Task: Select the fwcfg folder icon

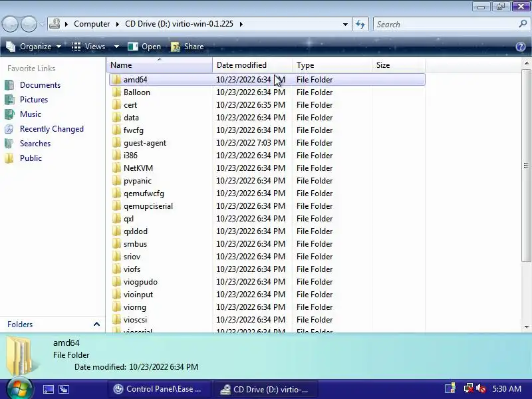Action: click(116, 130)
